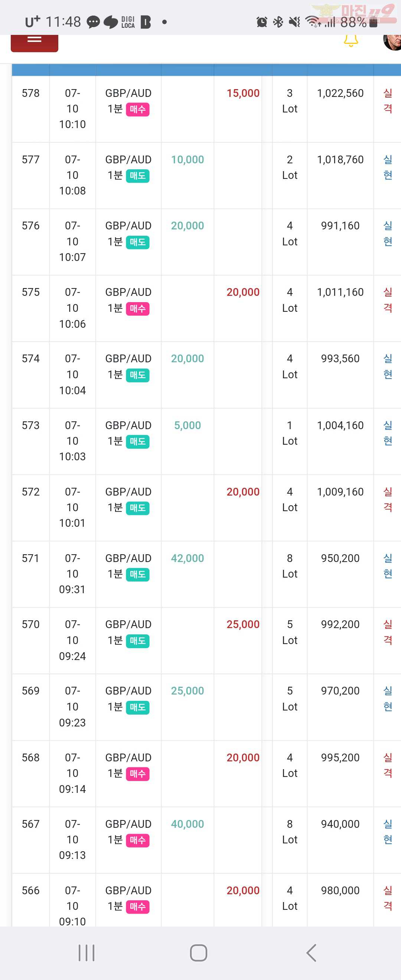The image size is (401, 980).
Task: Tap the chat message notification icon
Action: click(x=93, y=22)
